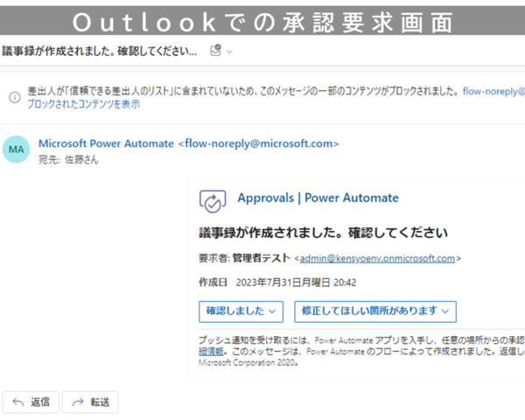Click the 転送 forward button
Viewport: 525px width, 420px height.
[90, 402]
